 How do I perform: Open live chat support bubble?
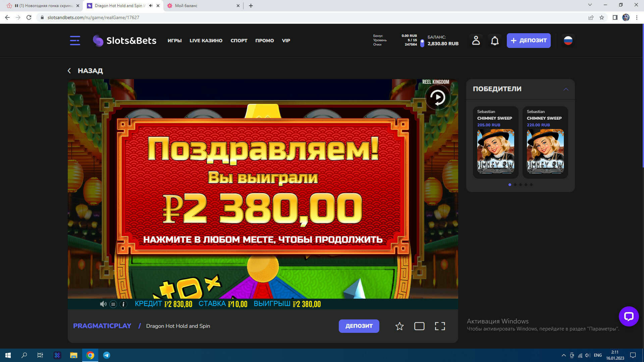629,316
